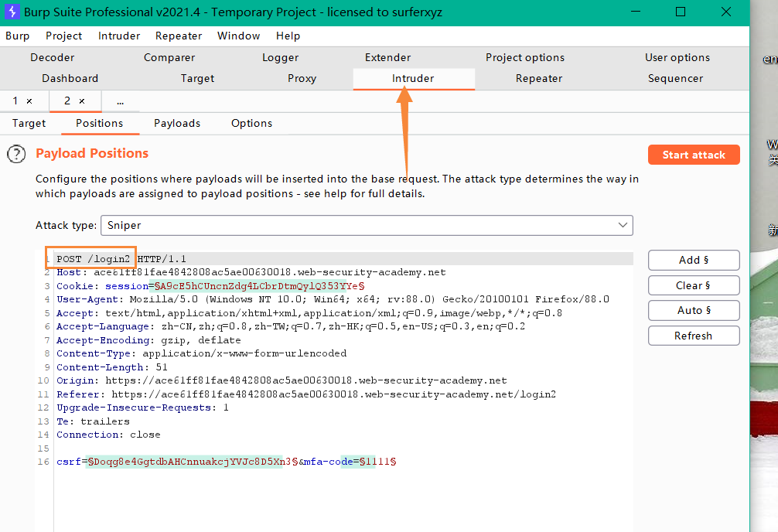The height and width of the screenshot is (532, 778).
Task: Click the csrf token payload value
Action: click(193, 462)
